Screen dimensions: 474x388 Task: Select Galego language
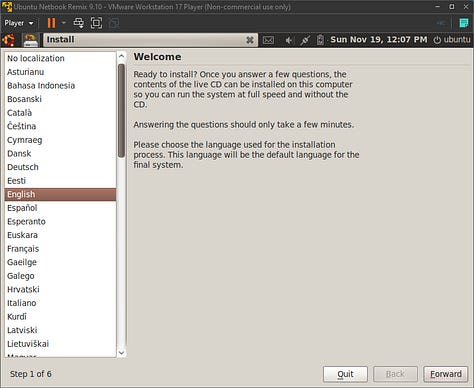click(60, 276)
